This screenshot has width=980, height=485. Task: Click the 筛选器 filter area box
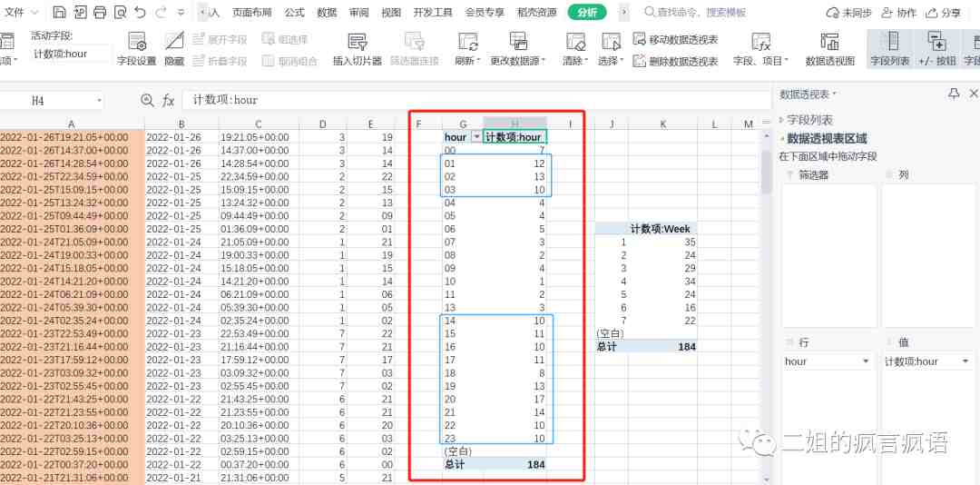pos(828,255)
